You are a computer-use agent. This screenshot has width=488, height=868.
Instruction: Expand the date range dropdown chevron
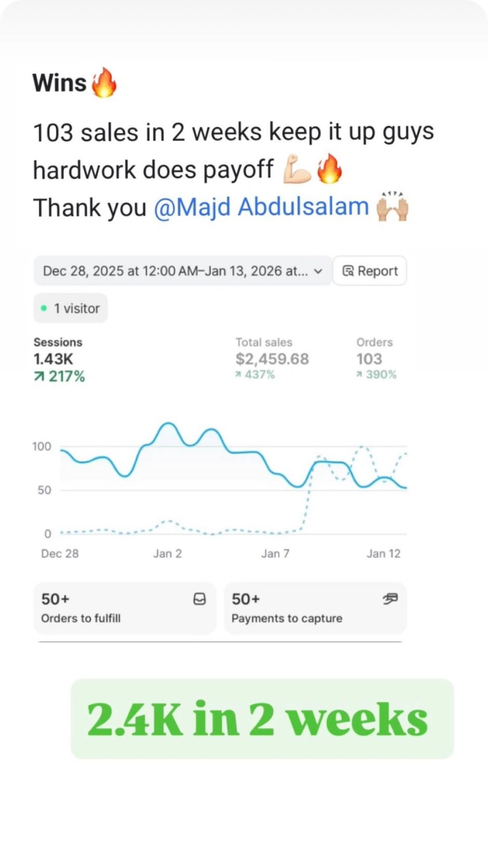coord(319,271)
